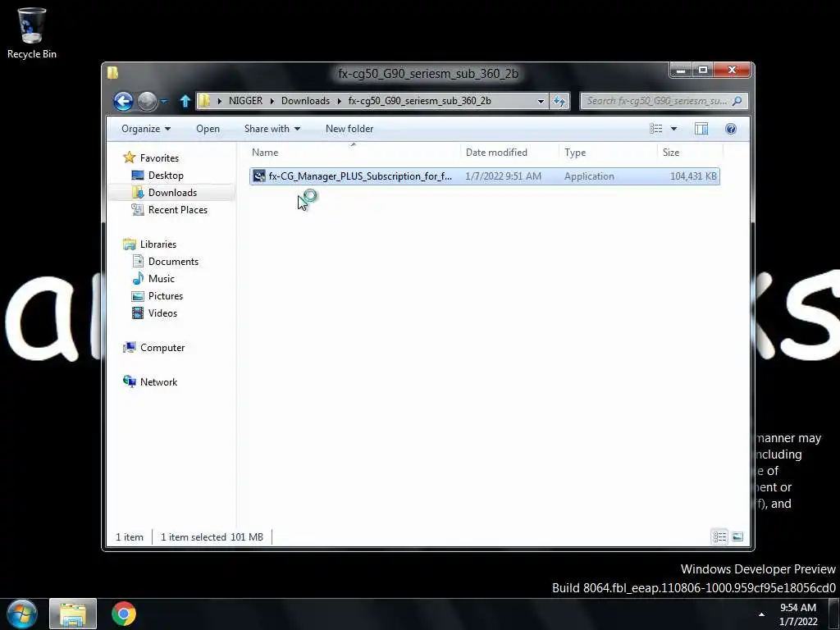Click the Libraries folder icon

[x=129, y=244]
